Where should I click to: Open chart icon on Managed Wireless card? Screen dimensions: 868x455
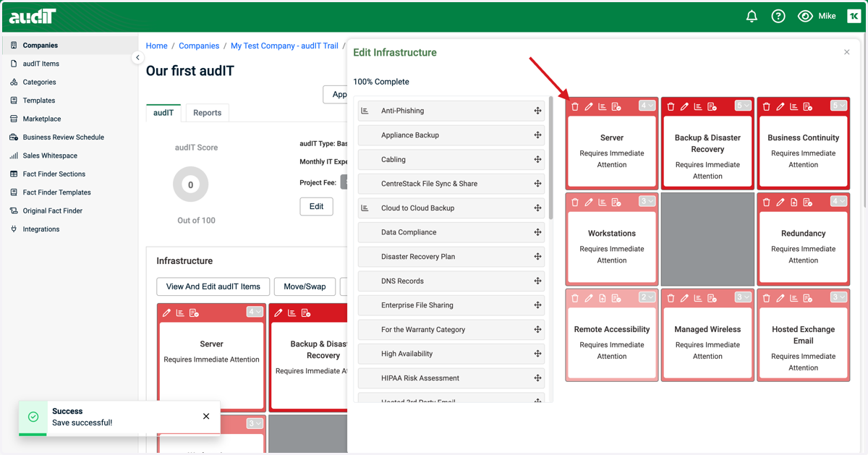pos(698,298)
